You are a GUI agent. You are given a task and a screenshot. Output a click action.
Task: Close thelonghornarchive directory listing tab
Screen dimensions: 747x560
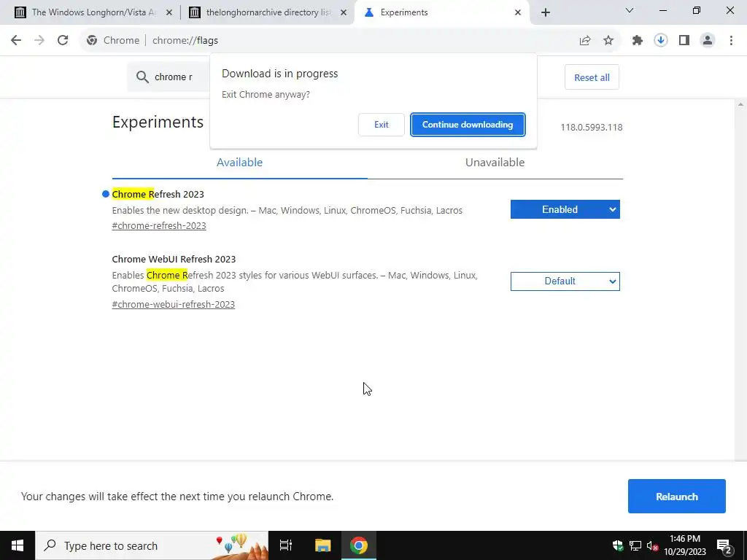point(344,12)
